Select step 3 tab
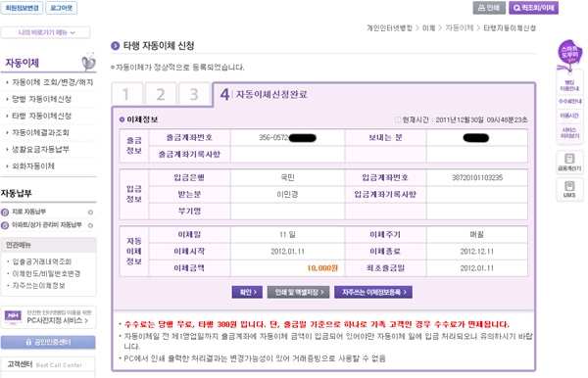 [194, 94]
